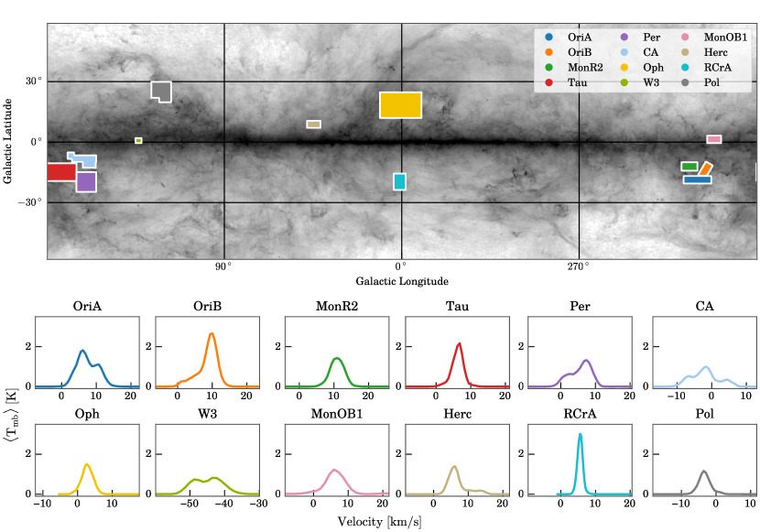
Task: Click the Velocity [km/s] axis label
Action: pos(379,522)
